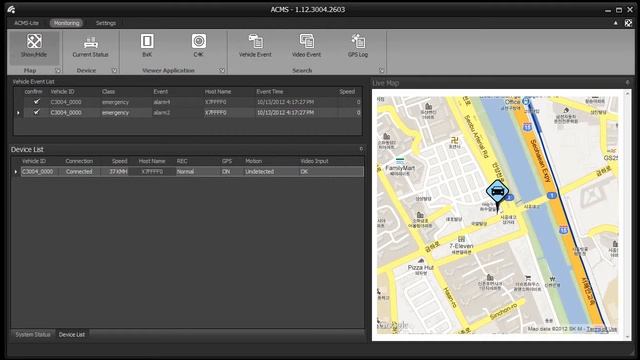Click 'emergency' class in alarm2 row
The width and height of the screenshot is (640, 360).
[116, 113]
